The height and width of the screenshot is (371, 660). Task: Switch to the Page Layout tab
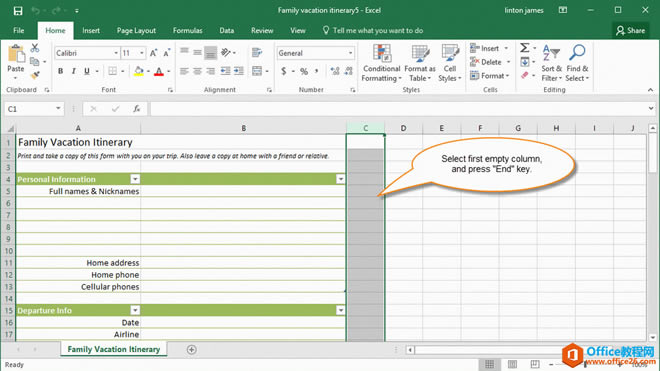pyautogui.click(x=136, y=30)
